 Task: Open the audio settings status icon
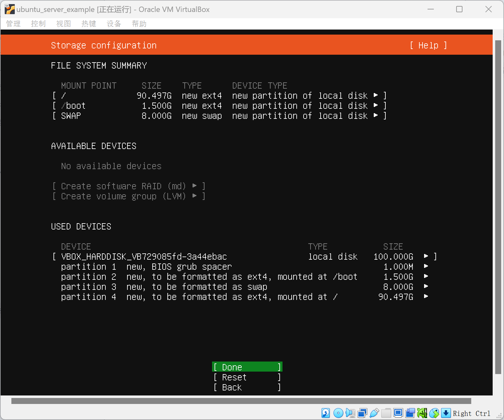[350, 413]
